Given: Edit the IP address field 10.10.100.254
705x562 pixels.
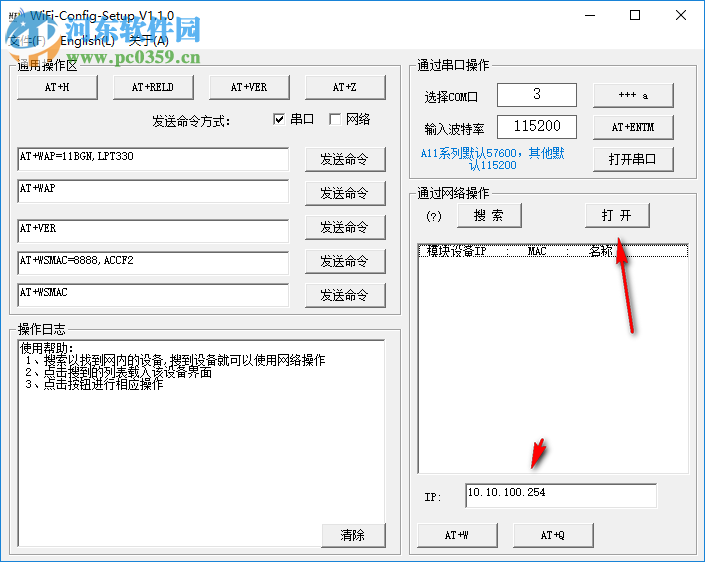Looking at the screenshot, I should 561,496.
